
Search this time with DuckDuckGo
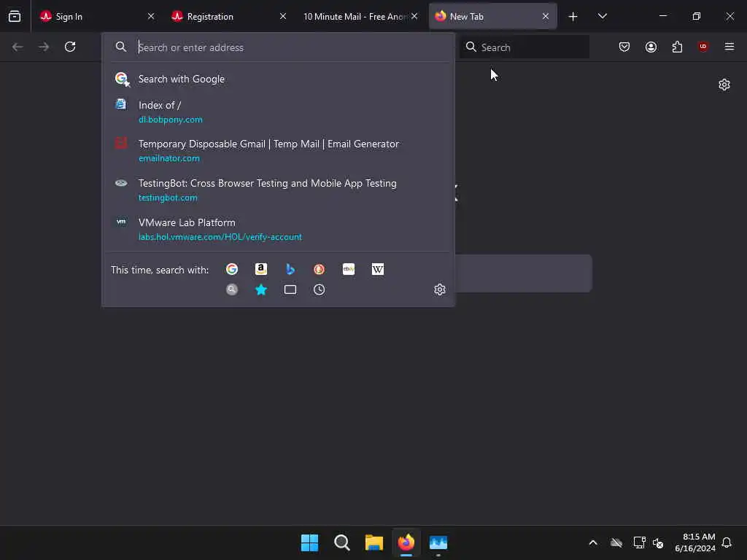320,270
